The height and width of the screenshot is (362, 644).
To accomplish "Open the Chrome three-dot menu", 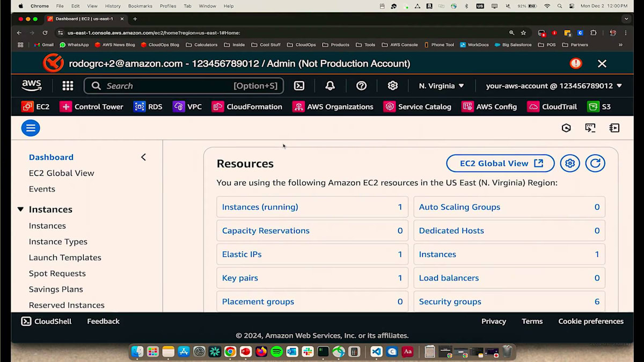I will tap(626, 33).
